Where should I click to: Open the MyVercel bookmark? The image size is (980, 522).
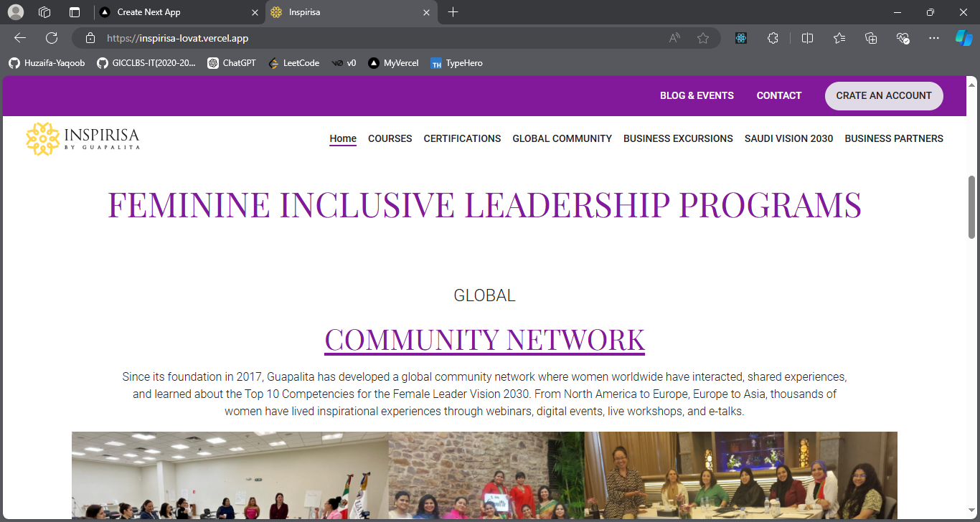(x=393, y=63)
